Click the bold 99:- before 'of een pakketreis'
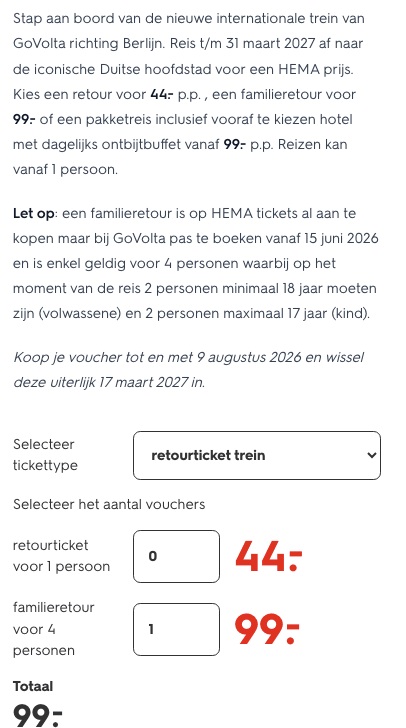The height and width of the screenshot is (728, 406). (25, 120)
